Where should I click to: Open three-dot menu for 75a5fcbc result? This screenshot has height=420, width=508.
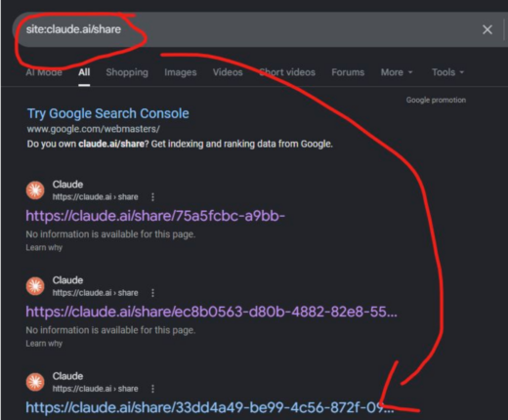(x=152, y=197)
